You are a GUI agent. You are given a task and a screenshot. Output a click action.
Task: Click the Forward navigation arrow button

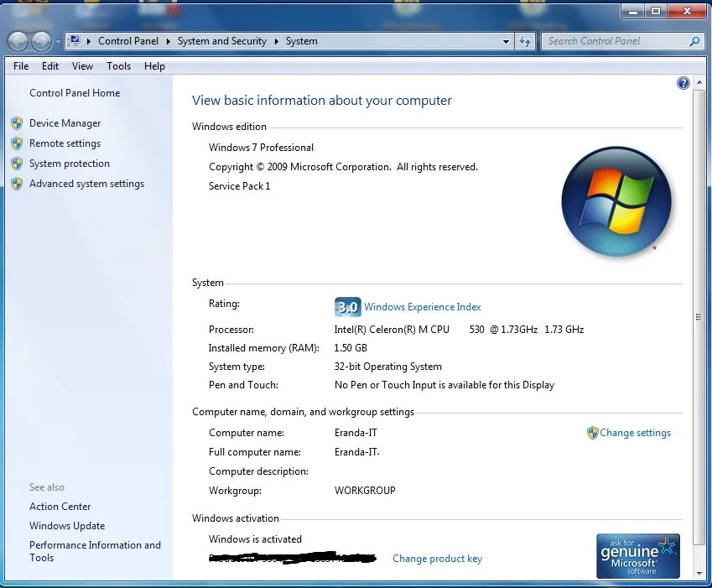click(41, 42)
